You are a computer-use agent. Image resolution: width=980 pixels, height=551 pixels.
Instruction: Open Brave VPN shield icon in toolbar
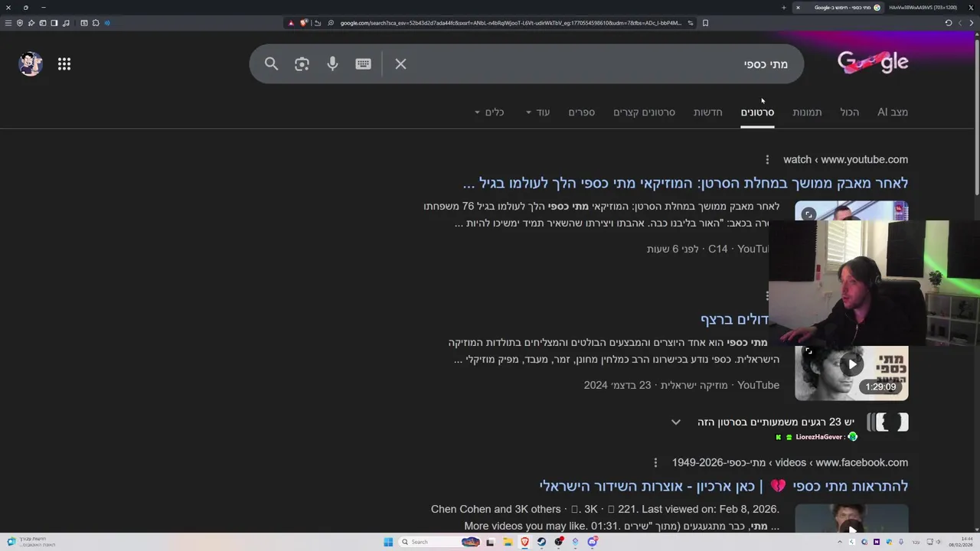[20, 23]
